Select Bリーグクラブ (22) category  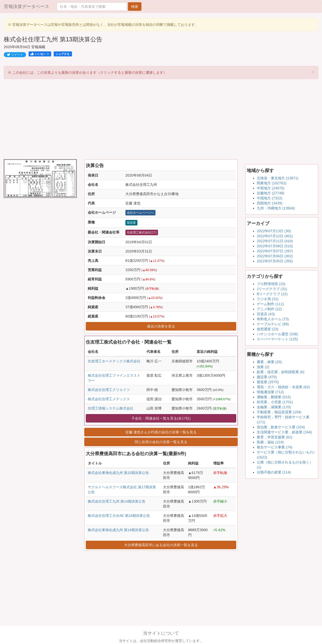tap(272, 294)
